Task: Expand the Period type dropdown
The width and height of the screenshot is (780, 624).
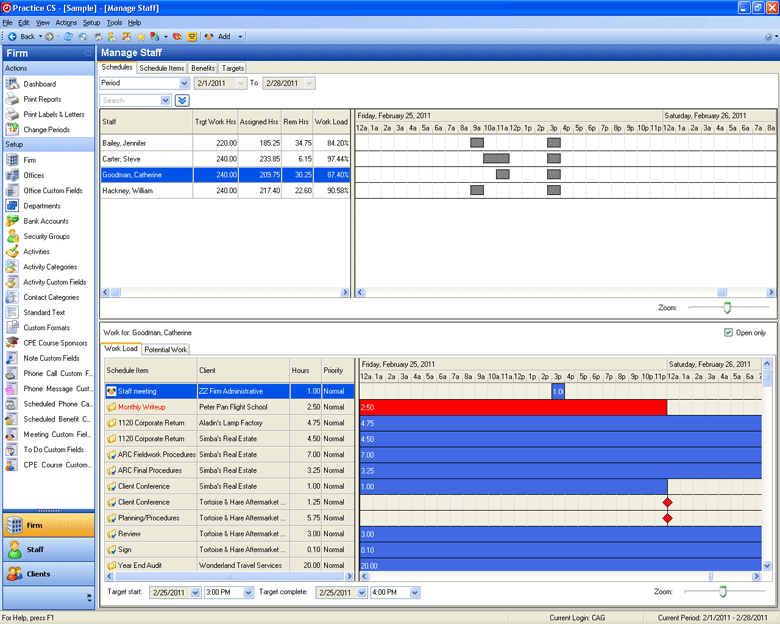Action: pyautogui.click(x=184, y=83)
